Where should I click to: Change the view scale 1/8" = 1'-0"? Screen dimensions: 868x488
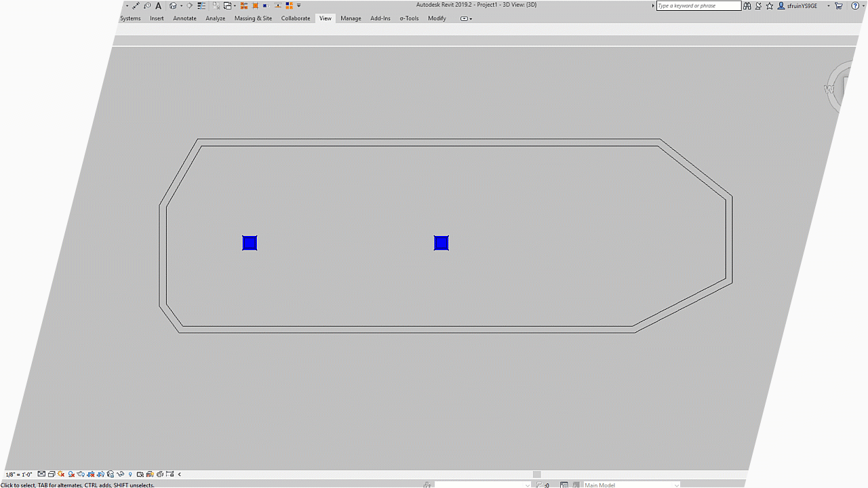(19, 474)
